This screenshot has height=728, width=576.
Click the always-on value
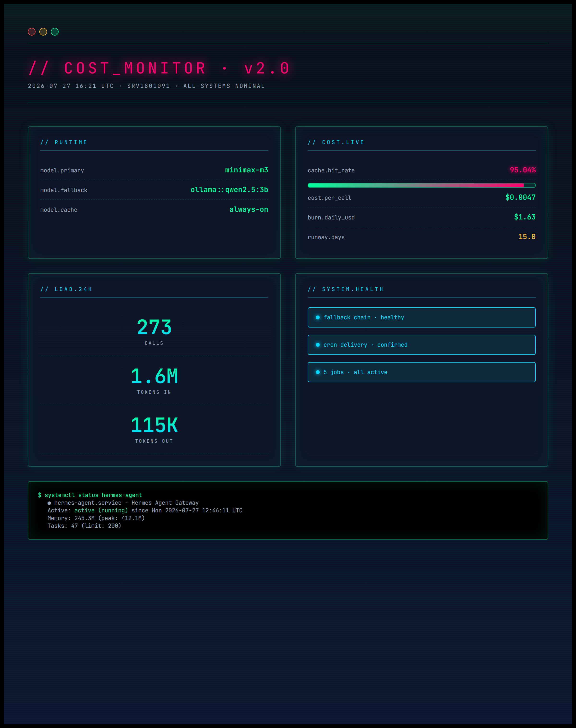[249, 209]
